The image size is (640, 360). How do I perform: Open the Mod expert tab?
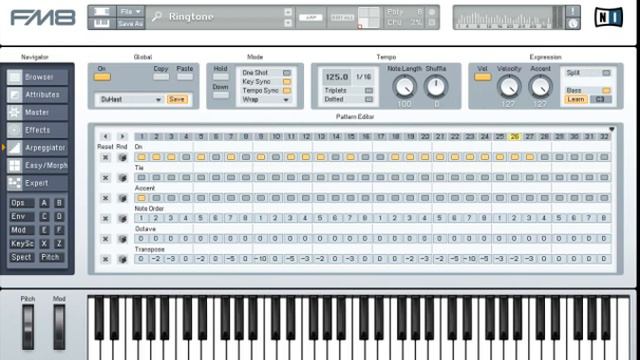click(x=21, y=230)
